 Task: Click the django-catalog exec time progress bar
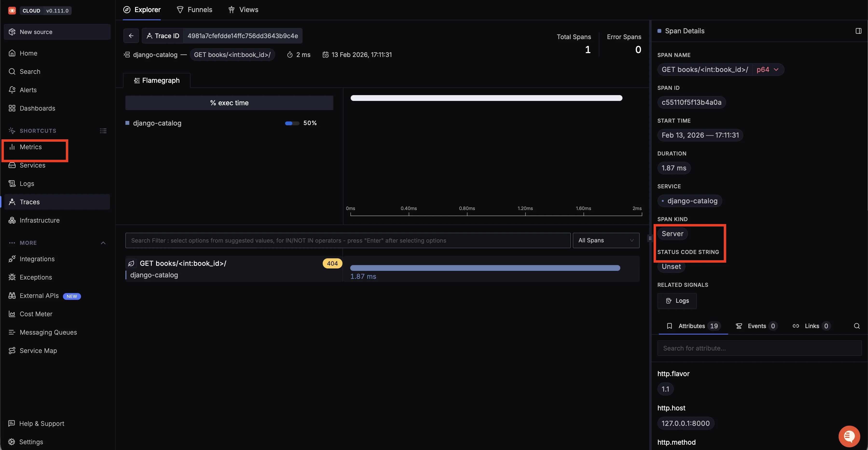[x=292, y=123]
